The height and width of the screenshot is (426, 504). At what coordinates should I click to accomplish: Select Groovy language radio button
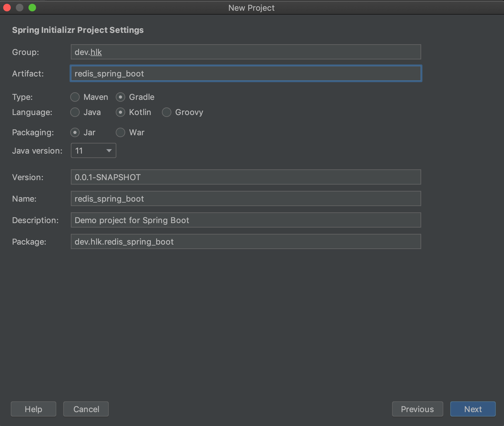167,112
